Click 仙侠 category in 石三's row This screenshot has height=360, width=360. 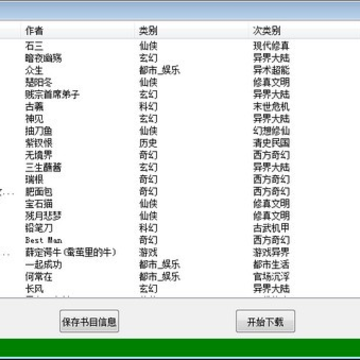tap(148, 46)
